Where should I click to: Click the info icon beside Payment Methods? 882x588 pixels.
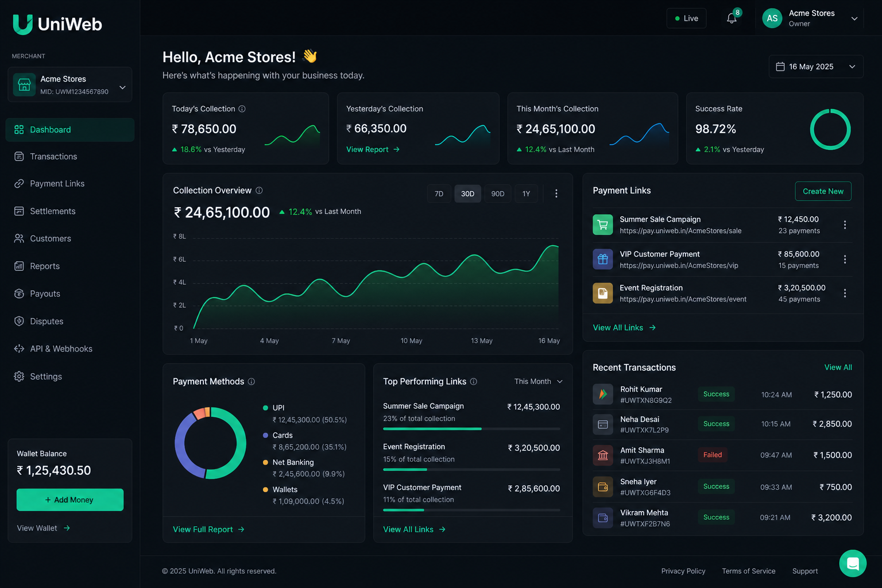tap(252, 381)
